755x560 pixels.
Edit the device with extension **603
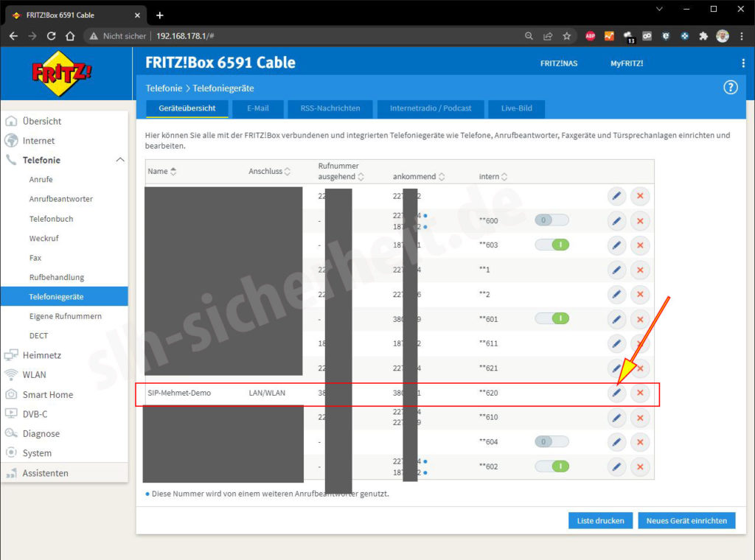click(616, 245)
